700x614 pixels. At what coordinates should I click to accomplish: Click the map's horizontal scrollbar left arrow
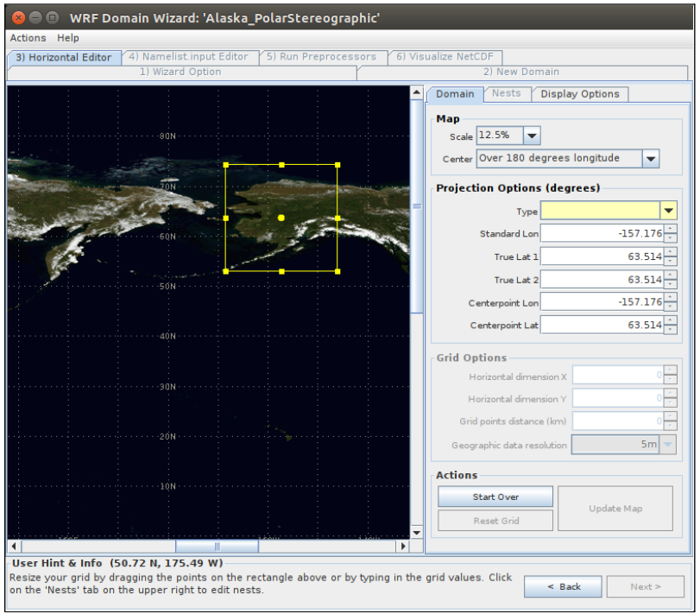click(14, 547)
